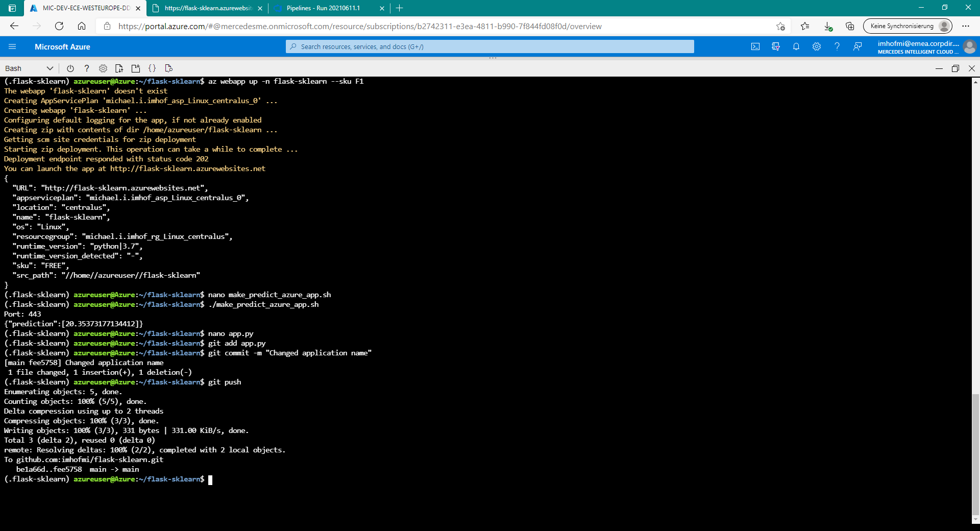Open Azure portal hamburger menu
The width and height of the screenshot is (980, 531).
(12, 46)
